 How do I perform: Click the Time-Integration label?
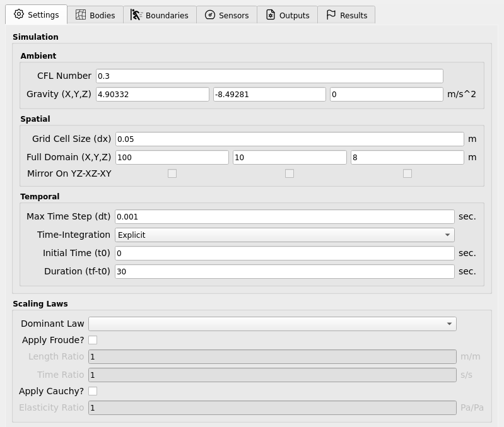click(74, 235)
